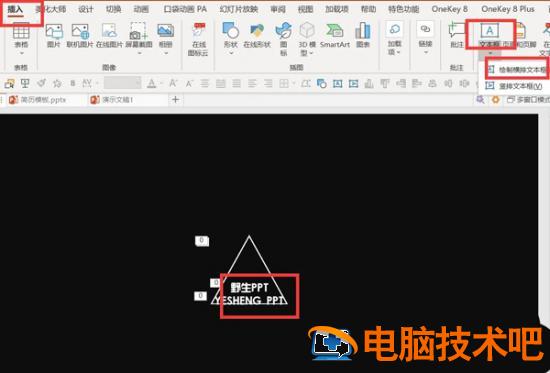The image size is (550, 373).
Task: Increase font size with larger A icon
Action: 173,84
